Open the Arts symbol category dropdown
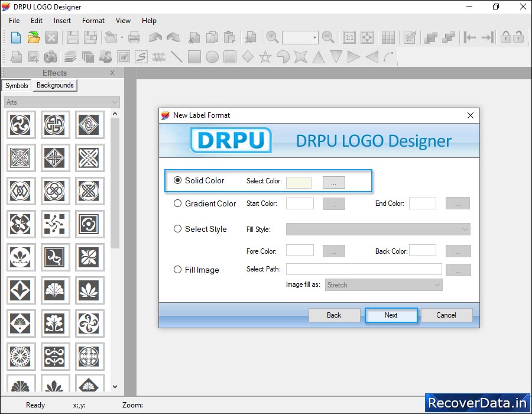Image resolution: width=532 pixels, height=414 pixels. pyautogui.click(x=62, y=102)
